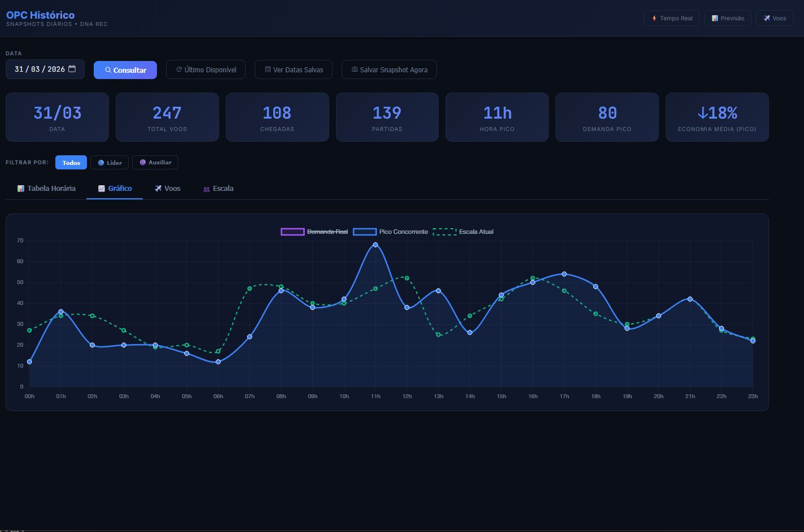804x532 pixels.
Task: Click the chart icon on Previsão
Action: [715, 18]
